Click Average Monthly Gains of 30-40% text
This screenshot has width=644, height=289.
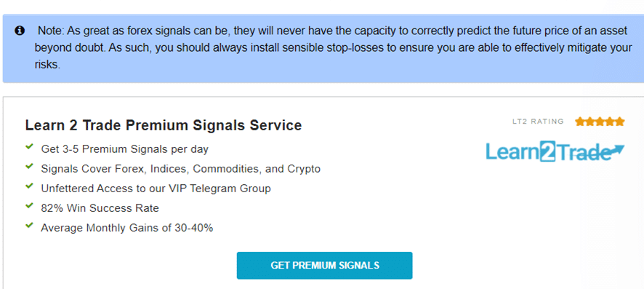pyautogui.click(x=127, y=228)
